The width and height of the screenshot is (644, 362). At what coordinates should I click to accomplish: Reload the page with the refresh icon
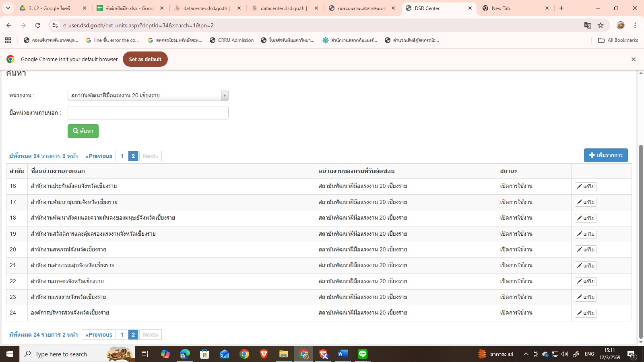38,25
